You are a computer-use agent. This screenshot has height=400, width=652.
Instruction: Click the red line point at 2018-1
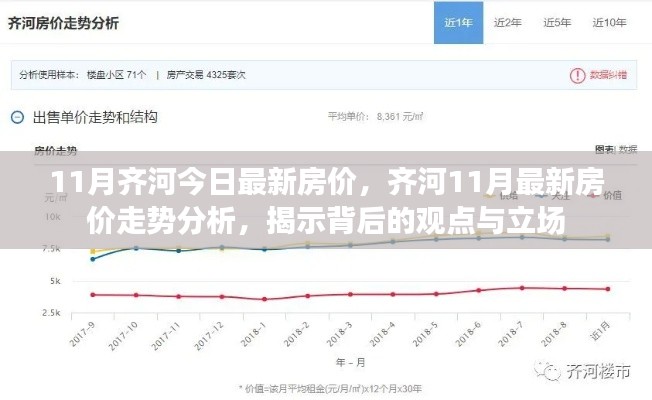click(264, 299)
